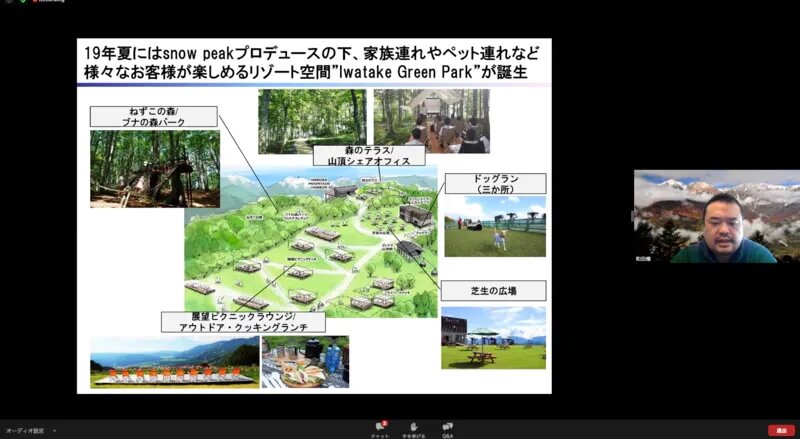The height and width of the screenshot is (439, 800).
Task: Click the outdoor cooking lunch photo
Action: tap(305, 361)
